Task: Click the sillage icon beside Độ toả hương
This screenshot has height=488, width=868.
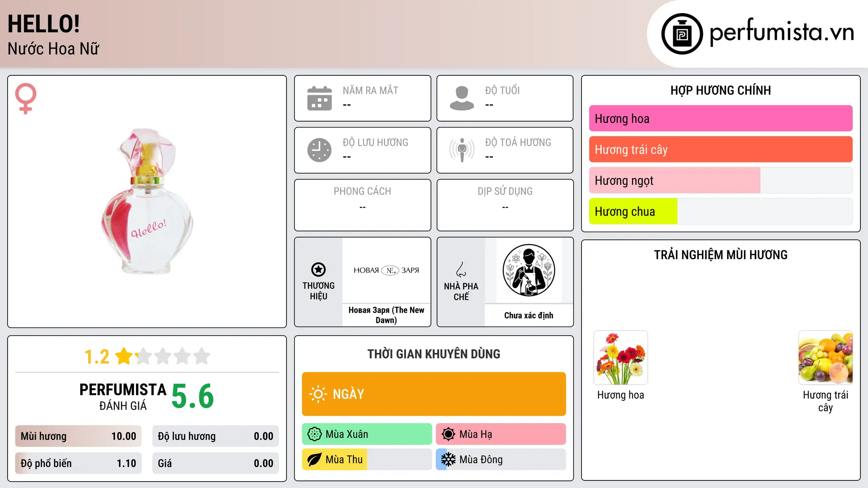Action: (462, 150)
